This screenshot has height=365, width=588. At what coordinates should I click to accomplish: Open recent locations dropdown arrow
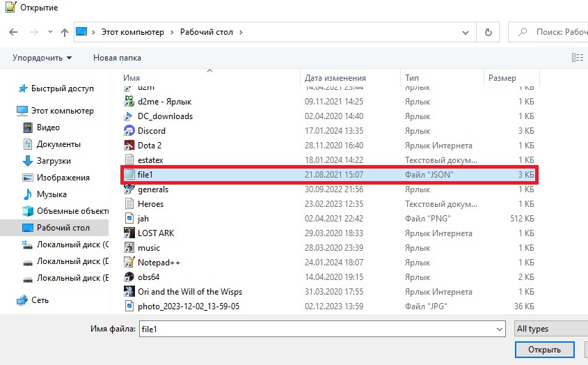(50, 32)
